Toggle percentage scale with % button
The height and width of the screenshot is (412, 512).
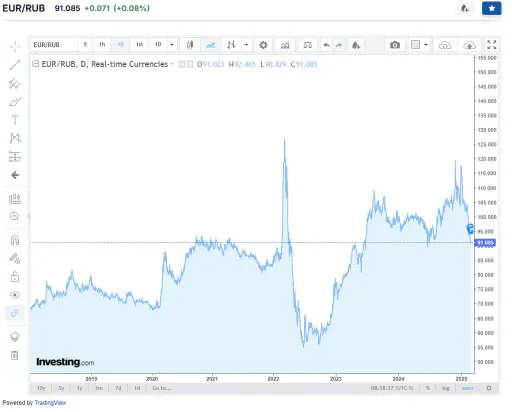click(x=428, y=388)
